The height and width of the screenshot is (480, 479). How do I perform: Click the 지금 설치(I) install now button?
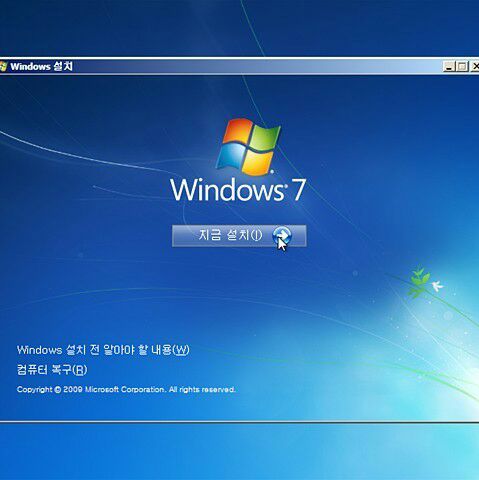click(x=239, y=236)
